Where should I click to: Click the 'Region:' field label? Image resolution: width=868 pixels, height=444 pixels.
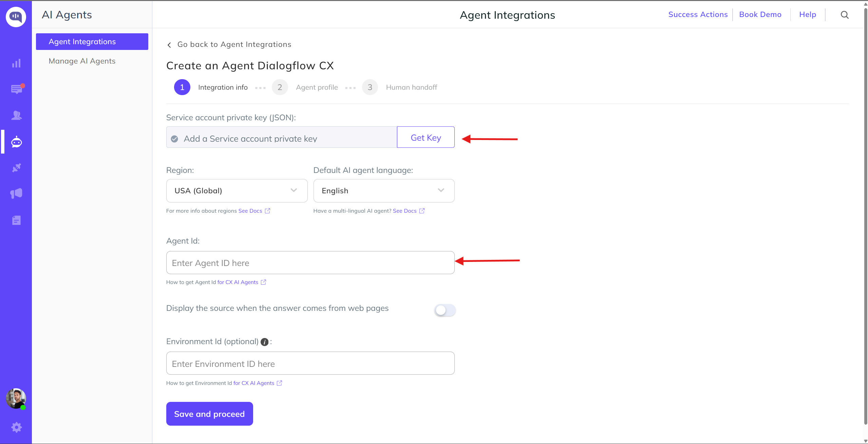click(x=180, y=170)
